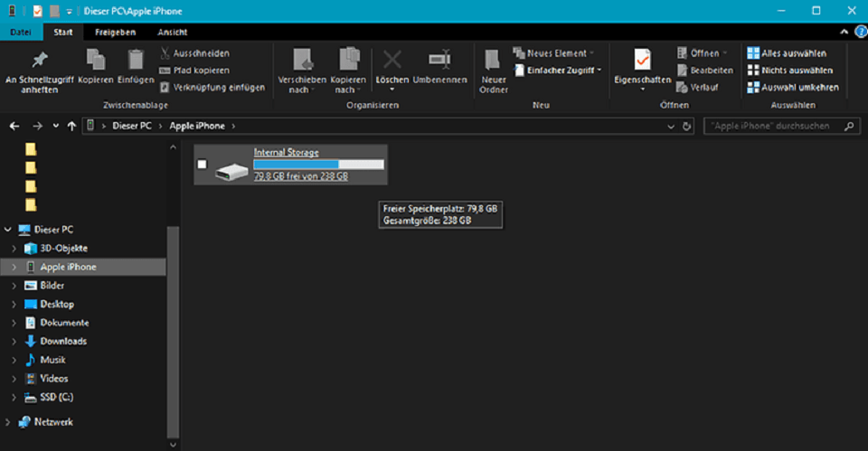Expand the Netzwerk tree node

(8, 422)
